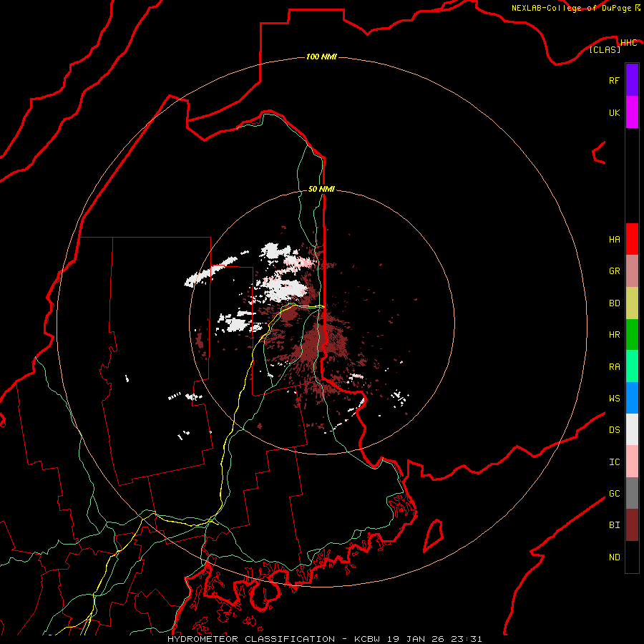
Task: Select the BD yellow legend block
Action: pyautogui.click(x=632, y=303)
